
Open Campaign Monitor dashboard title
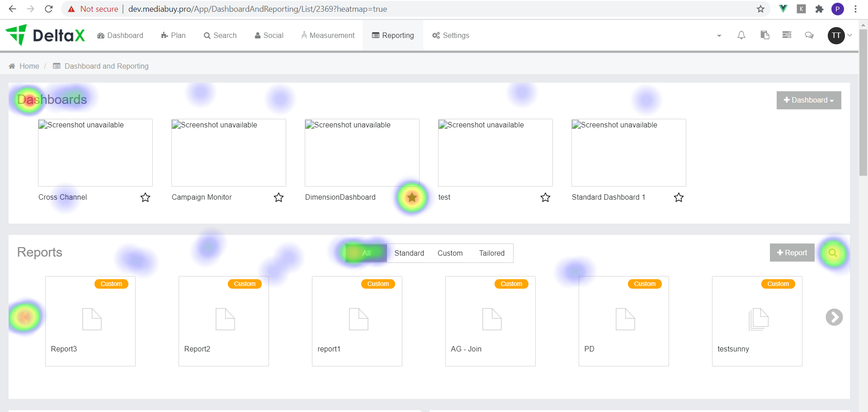click(202, 197)
